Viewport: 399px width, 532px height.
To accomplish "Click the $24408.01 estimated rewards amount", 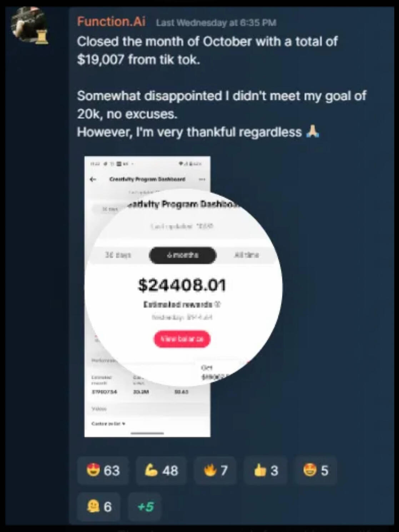I will [182, 285].
